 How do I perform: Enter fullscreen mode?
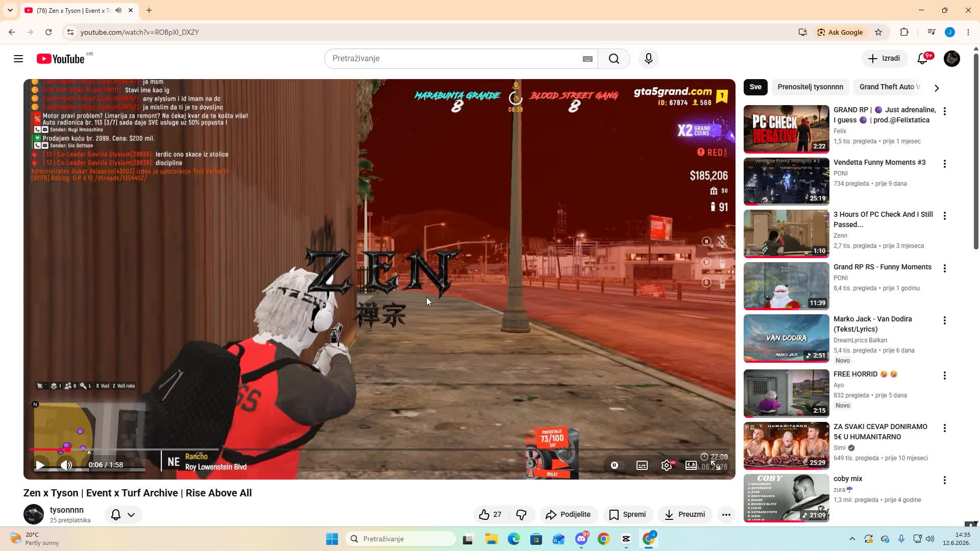click(x=716, y=465)
